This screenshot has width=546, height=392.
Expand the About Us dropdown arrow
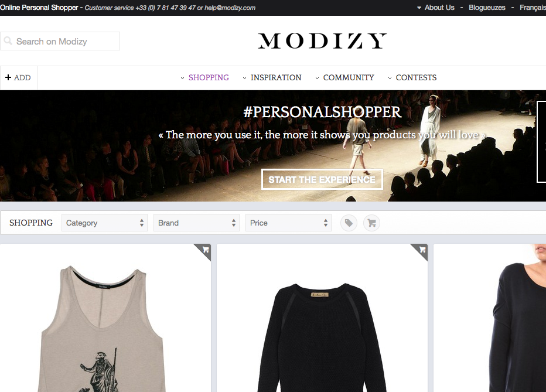click(419, 8)
